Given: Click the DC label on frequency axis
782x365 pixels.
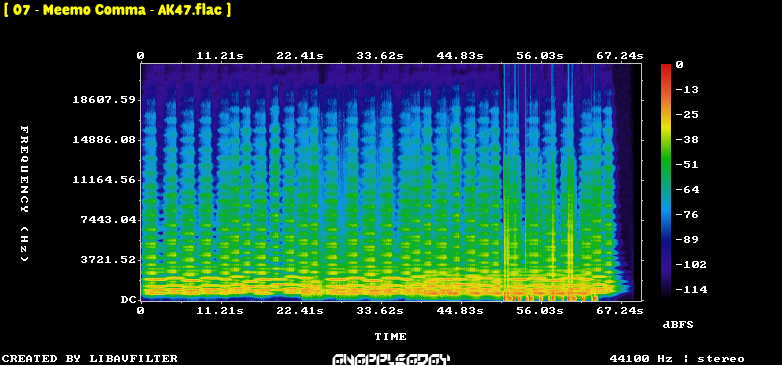Looking at the screenshot, I should [128, 300].
